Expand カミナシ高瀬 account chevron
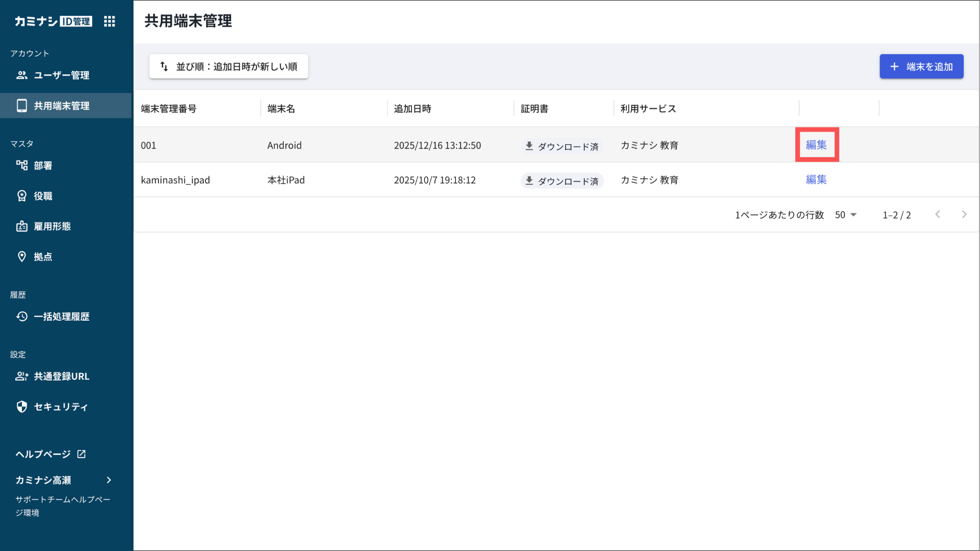 click(x=109, y=480)
